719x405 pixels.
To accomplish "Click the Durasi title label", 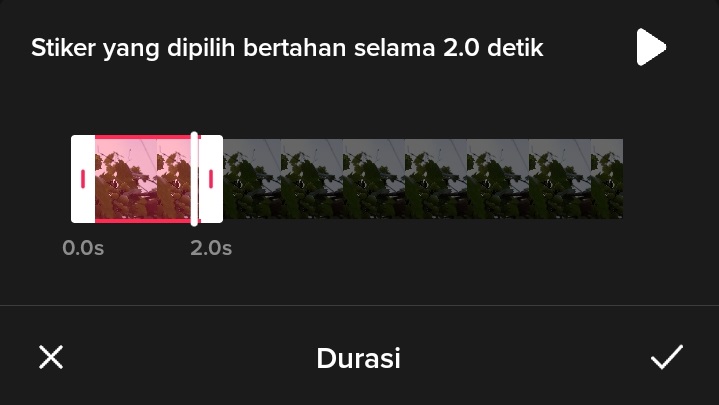I will point(359,358).
